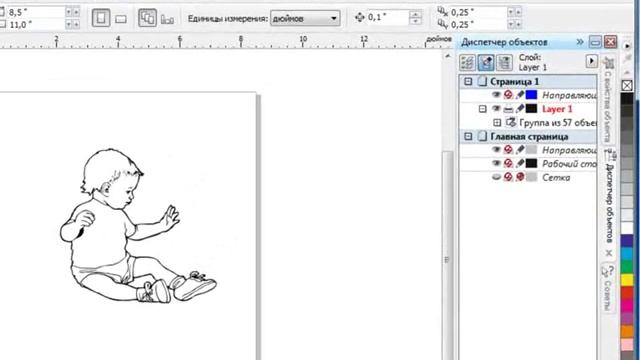The width and height of the screenshot is (640, 360).
Task: Expand Группа из 57 объектов node
Action: click(x=497, y=122)
